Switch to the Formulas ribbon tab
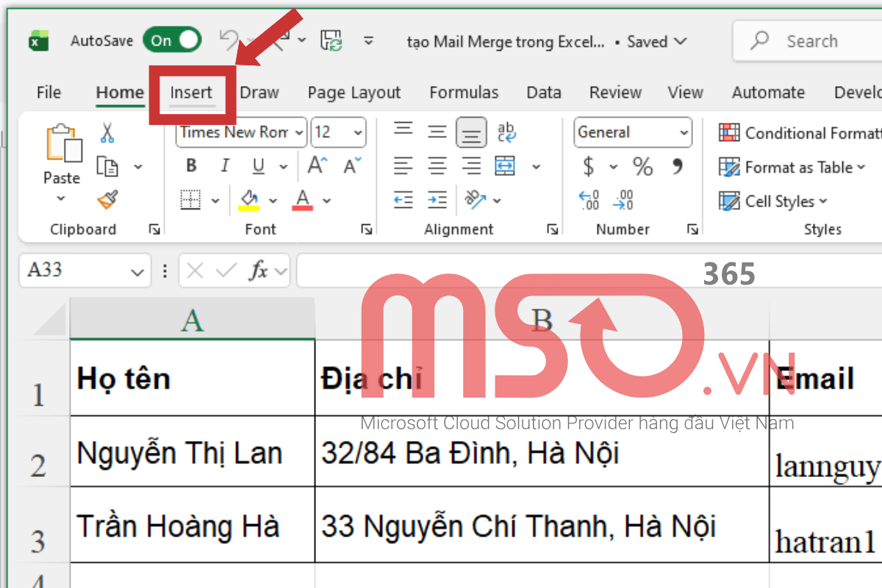882x588 pixels. coord(464,93)
